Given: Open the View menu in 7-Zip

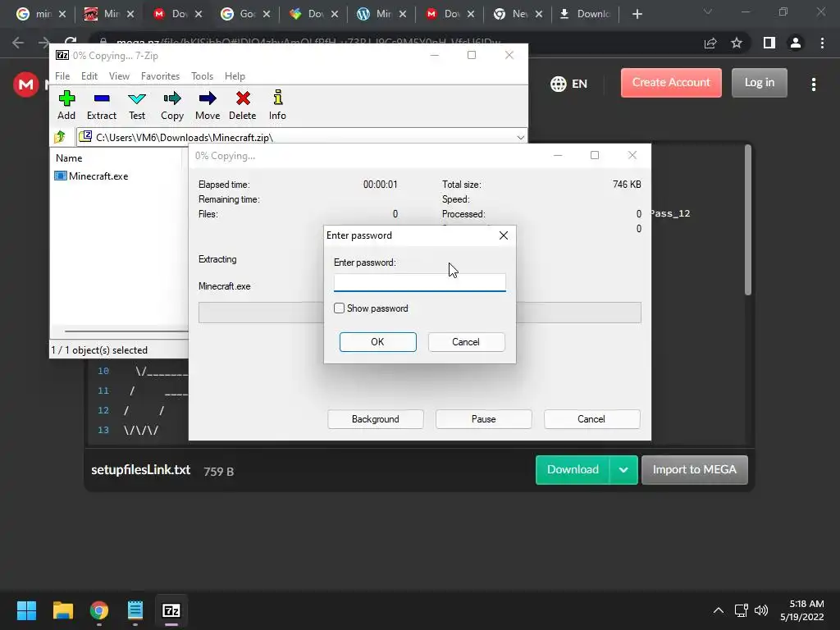Looking at the screenshot, I should (x=119, y=76).
